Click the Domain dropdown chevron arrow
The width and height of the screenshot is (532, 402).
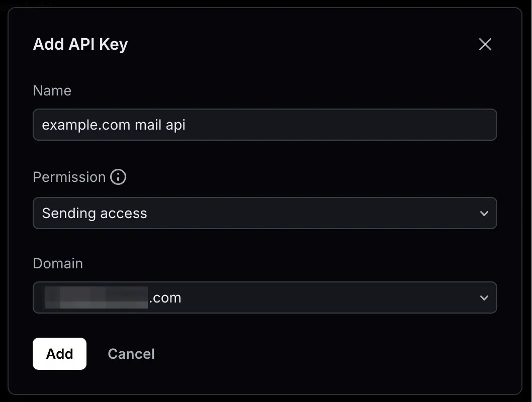(x=484, y=298)
